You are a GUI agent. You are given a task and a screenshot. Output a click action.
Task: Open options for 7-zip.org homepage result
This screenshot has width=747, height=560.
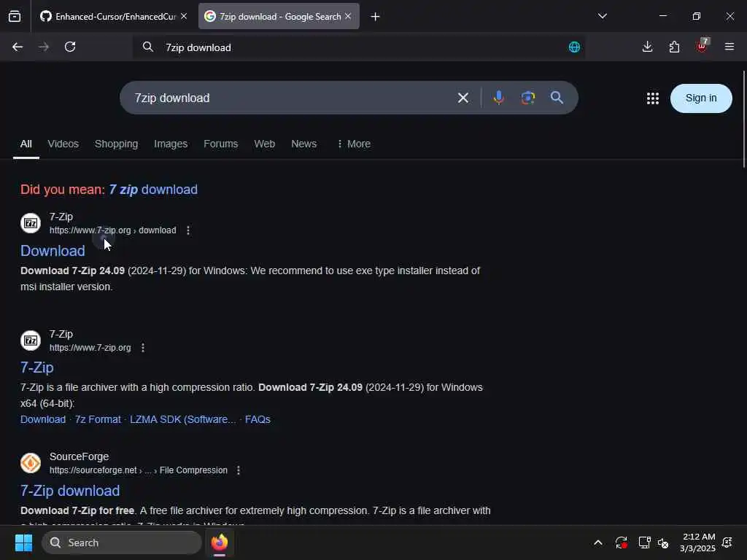point(143,348)
